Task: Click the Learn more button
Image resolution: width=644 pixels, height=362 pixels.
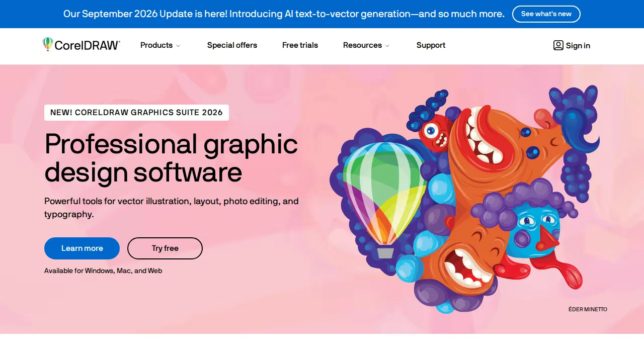Action: coord(82,248)
